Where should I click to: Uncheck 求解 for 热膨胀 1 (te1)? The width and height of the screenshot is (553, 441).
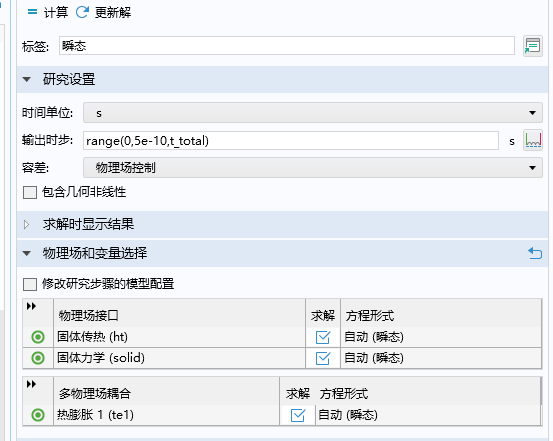tap(298, 415)
